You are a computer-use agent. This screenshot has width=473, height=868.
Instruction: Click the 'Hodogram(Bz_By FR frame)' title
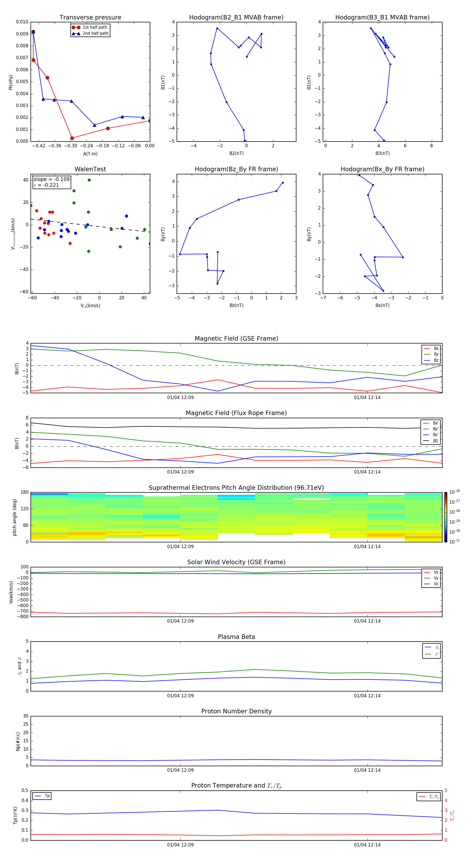(236, 169)
